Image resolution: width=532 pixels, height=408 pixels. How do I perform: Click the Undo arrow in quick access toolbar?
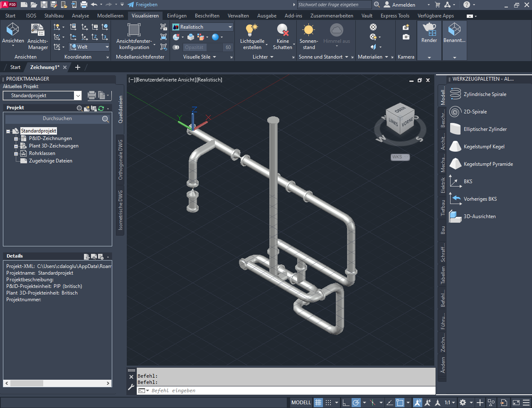(94, 5)
